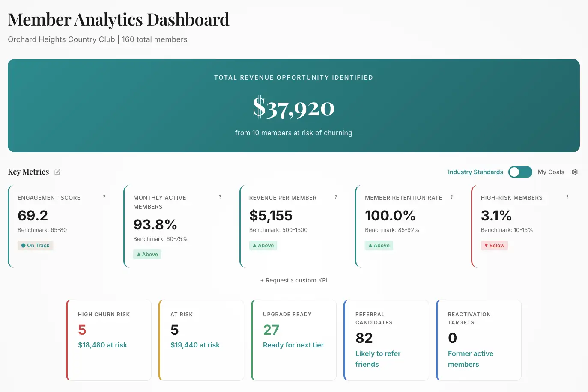Click the Reactivation Targets card
Viewport: 588px width, 392px height.
478,340
